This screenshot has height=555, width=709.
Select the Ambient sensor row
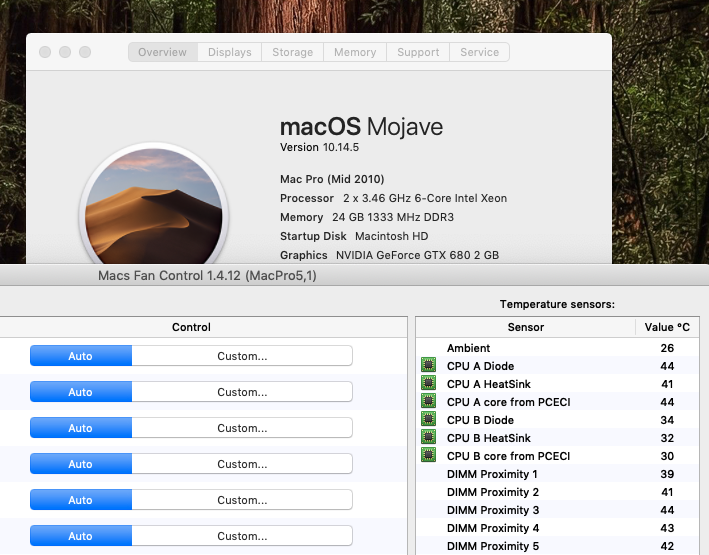tap(558, 348)
